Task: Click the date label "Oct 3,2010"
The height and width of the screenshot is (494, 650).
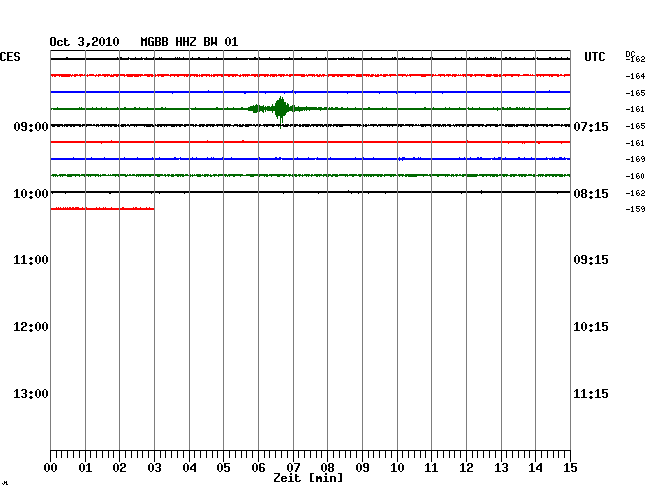Action: tap(84, 42)
